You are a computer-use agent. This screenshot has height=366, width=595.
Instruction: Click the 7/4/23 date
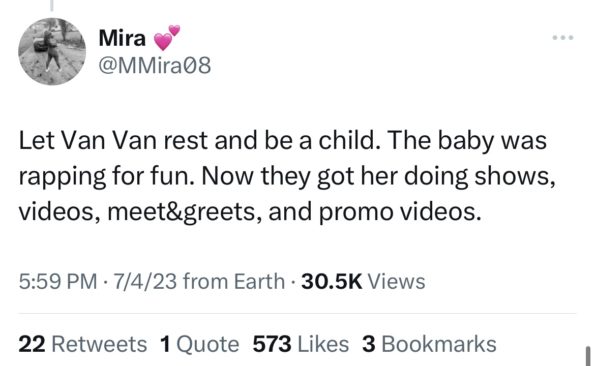(145, 282)
